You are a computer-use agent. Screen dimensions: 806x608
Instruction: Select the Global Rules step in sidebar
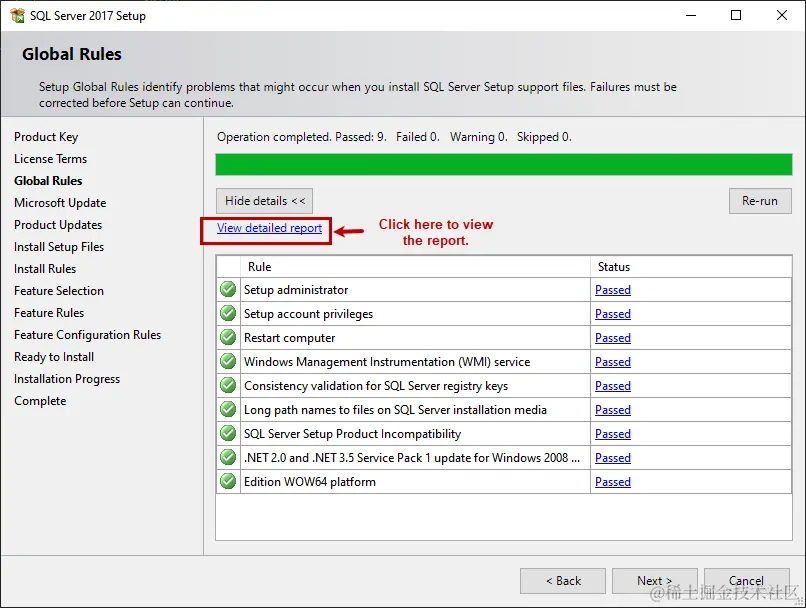(x=48, y=181)
